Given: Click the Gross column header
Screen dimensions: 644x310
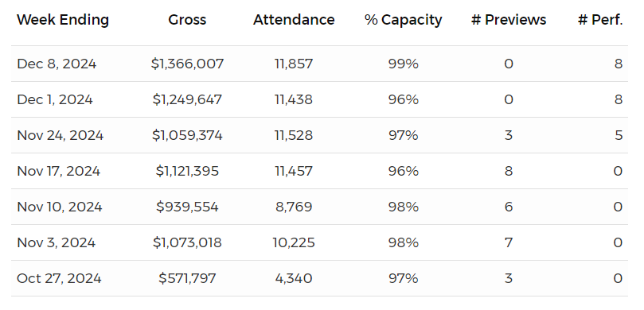Looking at the screenshot, I should [187, 20].
